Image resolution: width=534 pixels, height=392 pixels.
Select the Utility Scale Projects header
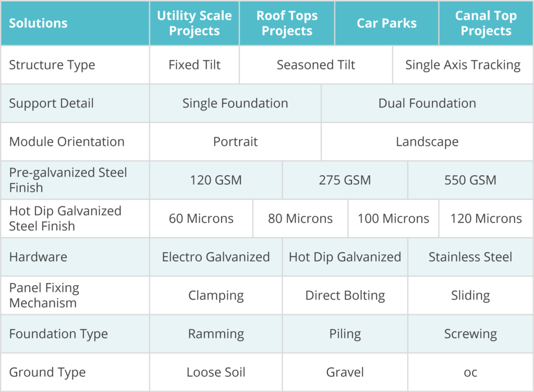point(195,23)
